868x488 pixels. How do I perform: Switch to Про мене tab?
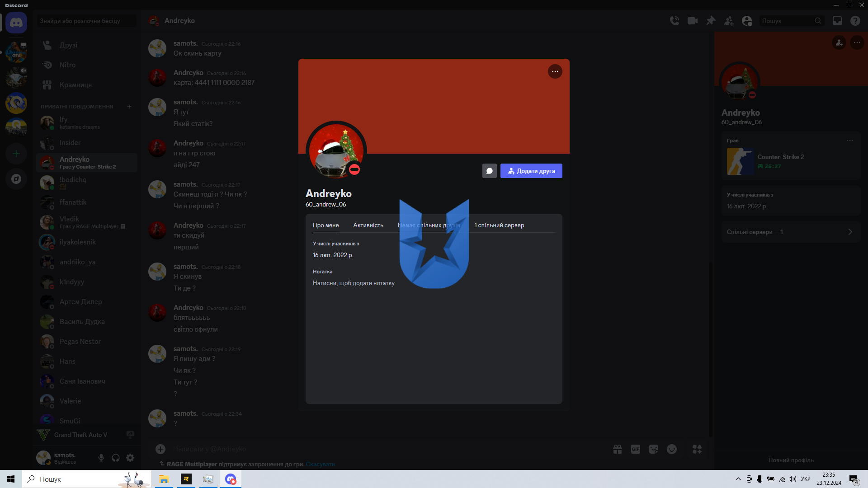[325, 225]
